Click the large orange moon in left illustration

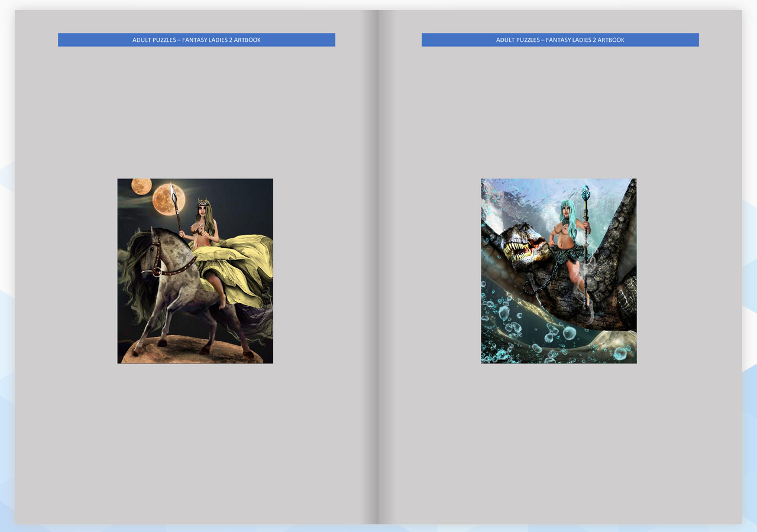click(x=167, y=200)
